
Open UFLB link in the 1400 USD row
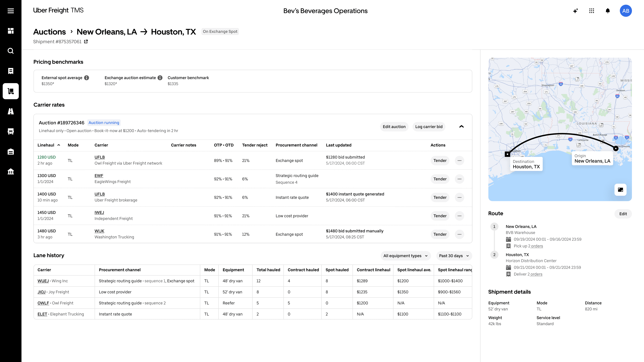(99, 194)
